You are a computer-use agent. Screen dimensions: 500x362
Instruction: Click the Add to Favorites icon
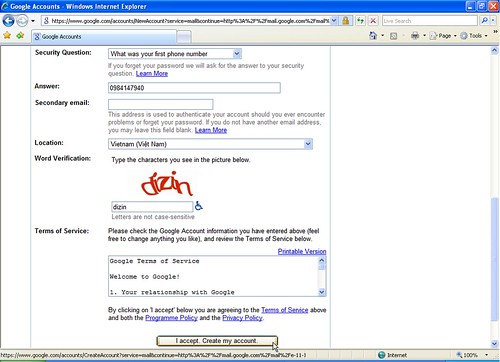pos(20,35)
